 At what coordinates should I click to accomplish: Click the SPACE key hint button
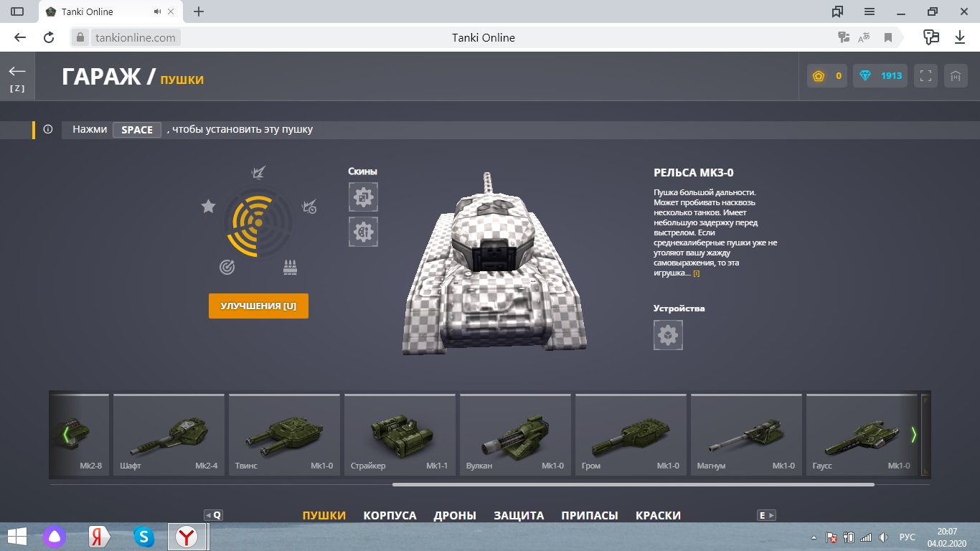[x=137, y=130]
